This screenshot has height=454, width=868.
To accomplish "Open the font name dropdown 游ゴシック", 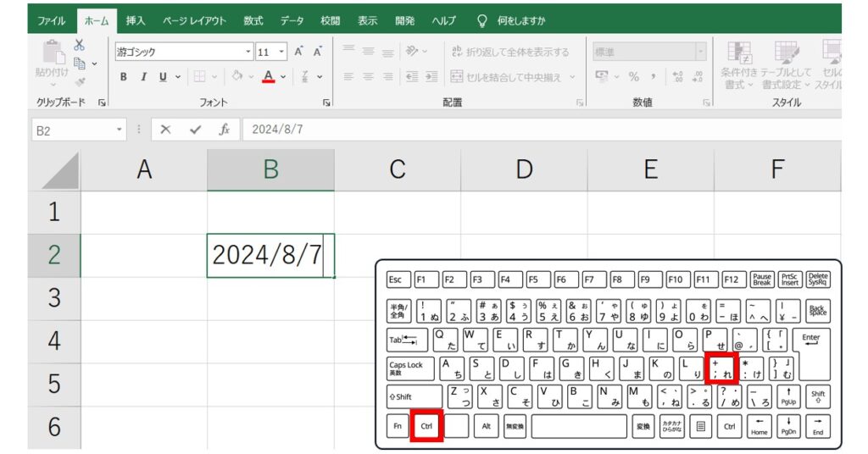I will [183, 52].
